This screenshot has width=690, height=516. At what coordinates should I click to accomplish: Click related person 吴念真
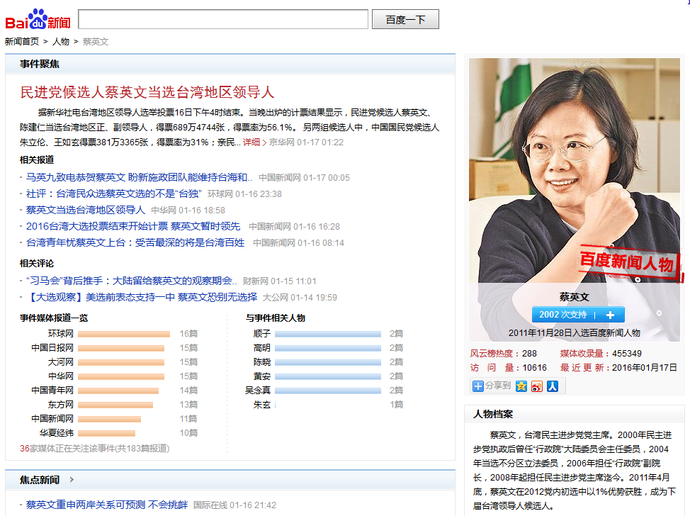pos(258,390)
